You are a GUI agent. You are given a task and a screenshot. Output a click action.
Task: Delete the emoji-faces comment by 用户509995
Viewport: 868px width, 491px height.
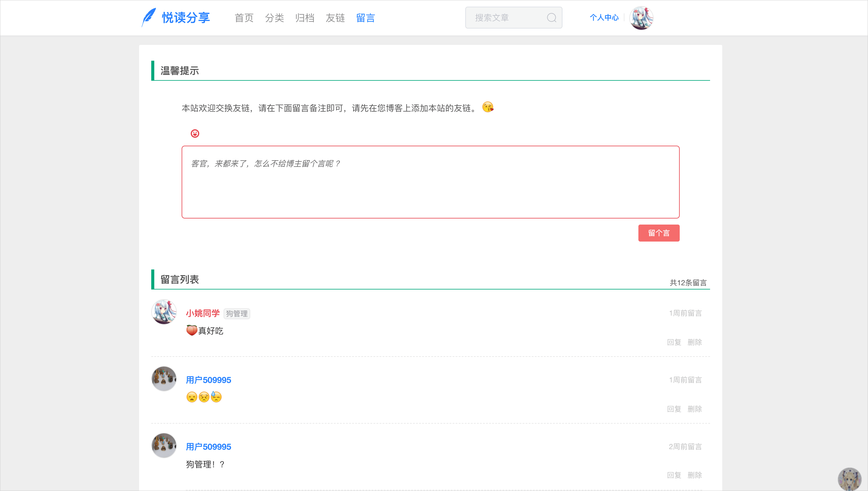tap(695, 409)
